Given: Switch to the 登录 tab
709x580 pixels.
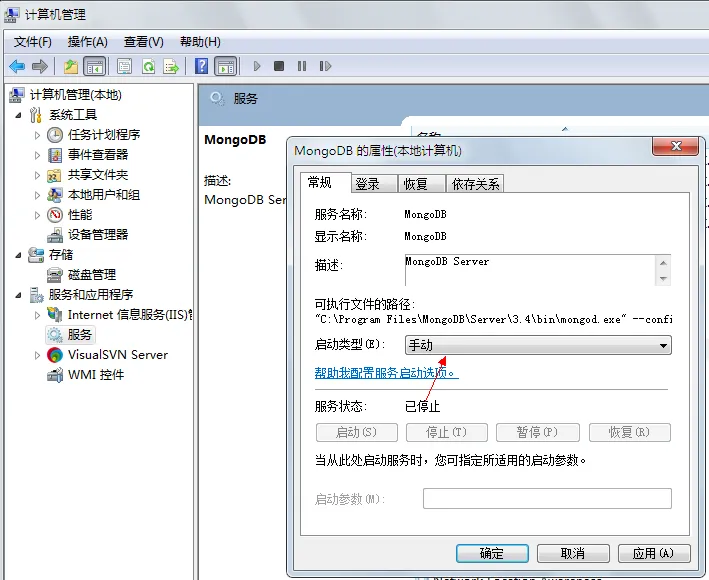Looking at the screenshot, I should coord(374,184).
